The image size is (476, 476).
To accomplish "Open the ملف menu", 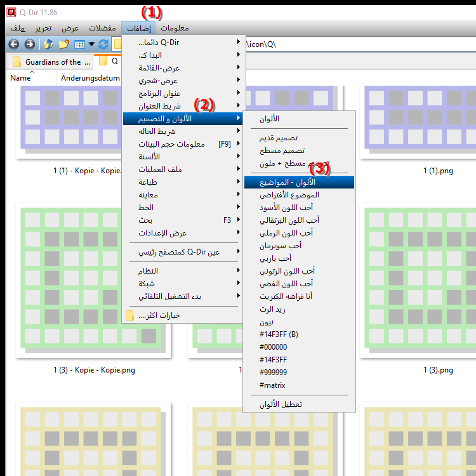I will tap(18, 28).
